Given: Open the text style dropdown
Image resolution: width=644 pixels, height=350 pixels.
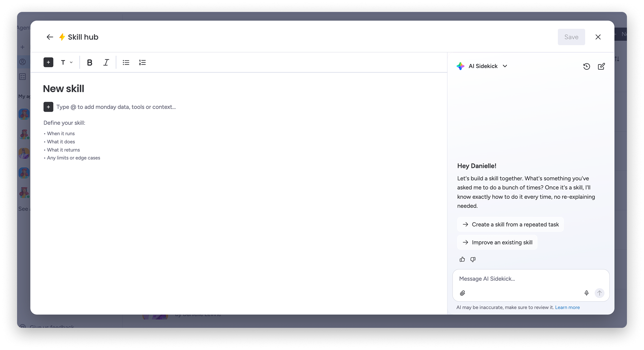Looking at the screenshot, I should click(67, 62).
